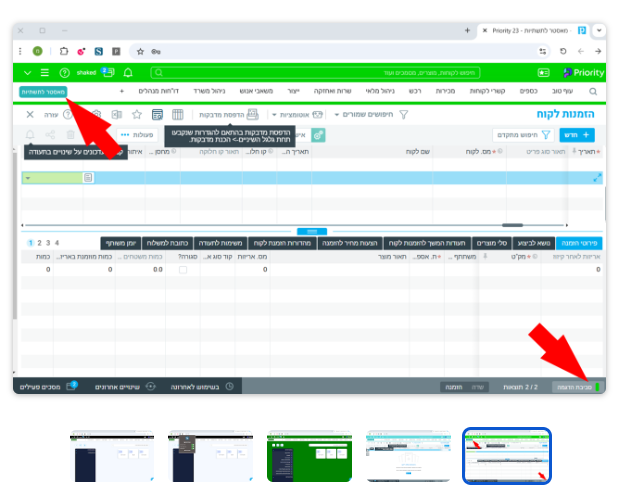Click the contact card icon in green bar
Viewport: 626px width, 489px height.
543,73
